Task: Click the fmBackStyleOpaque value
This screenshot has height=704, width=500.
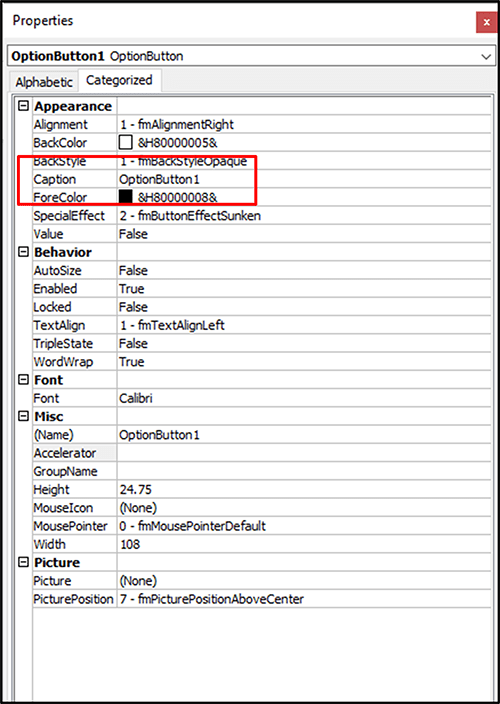Action: point(183,161)
